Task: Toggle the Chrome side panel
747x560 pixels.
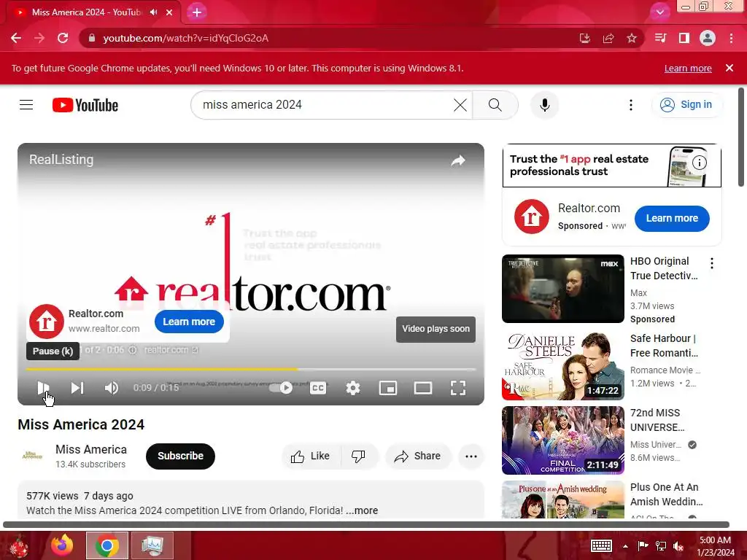Action: coord(684,38)
